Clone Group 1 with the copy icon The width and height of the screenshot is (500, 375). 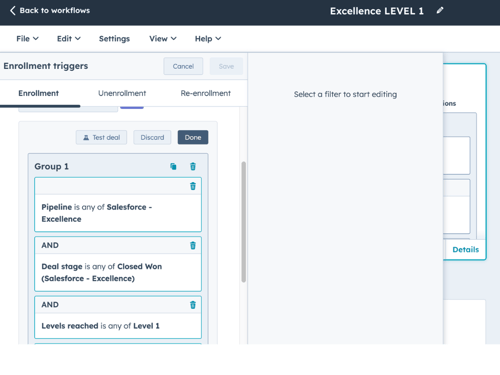click(x=173, y=166)
